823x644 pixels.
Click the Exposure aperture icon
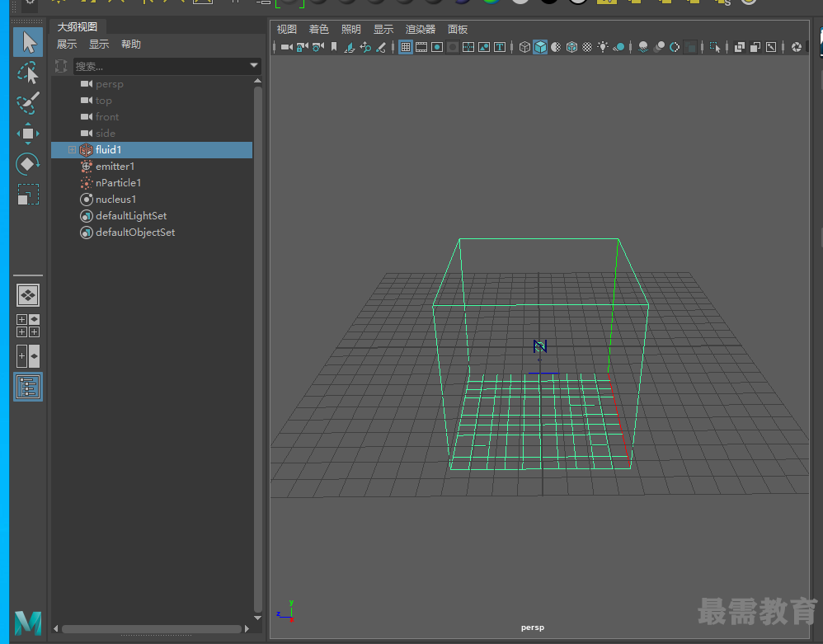click(797, 47)
